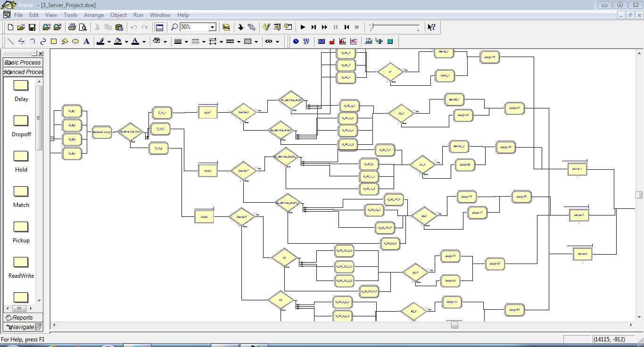This screenshot has width=644, height=347.
Task: Paste from clipboard icon
Action: 119,27
